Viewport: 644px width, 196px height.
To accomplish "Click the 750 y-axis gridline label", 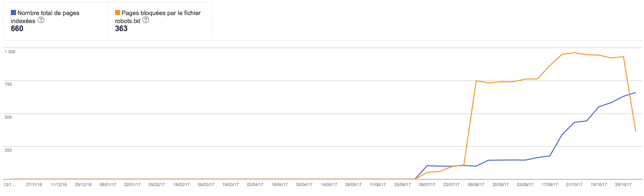I will coord(8,84).
